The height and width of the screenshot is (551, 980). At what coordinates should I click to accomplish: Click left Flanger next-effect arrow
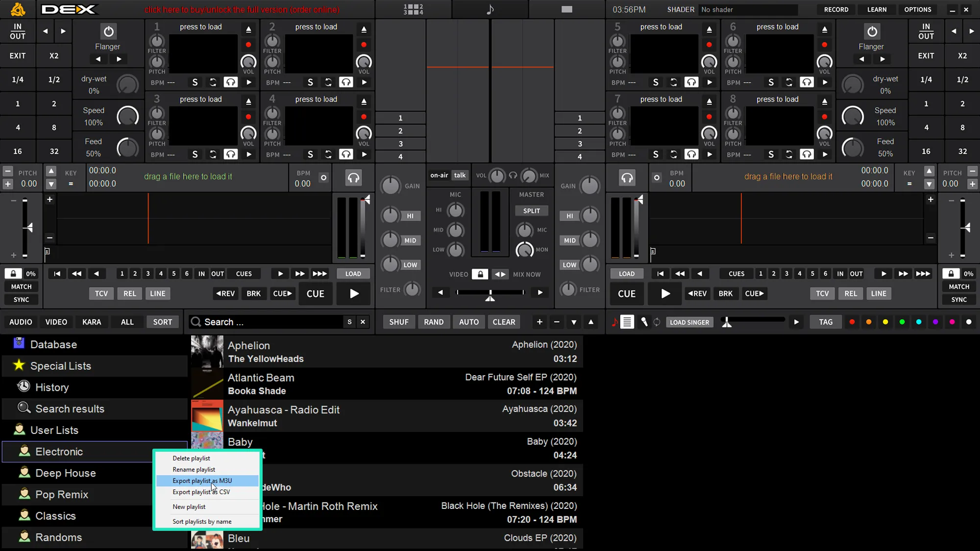tap(119, 59)
